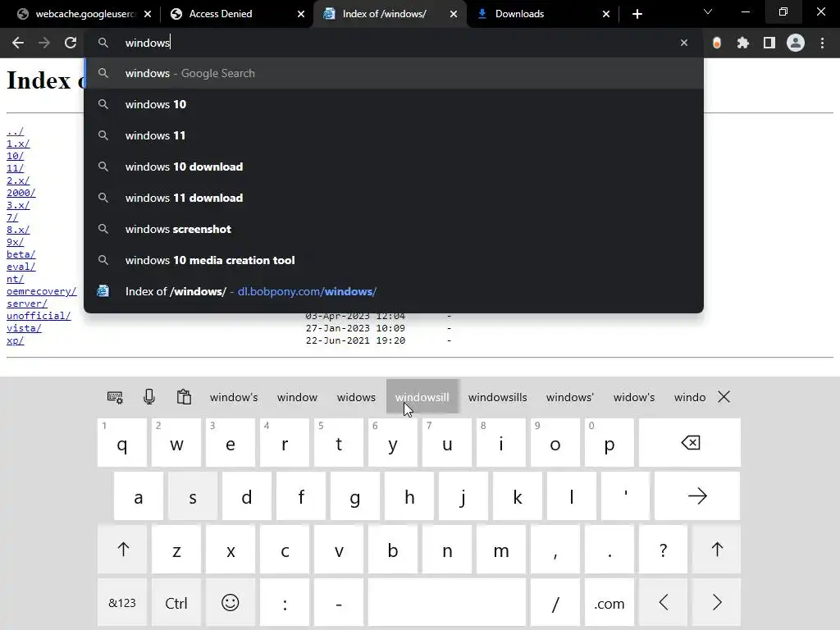Open the tab search chevron
Viewport: 840px width, 630px height.
pos(708,11)
